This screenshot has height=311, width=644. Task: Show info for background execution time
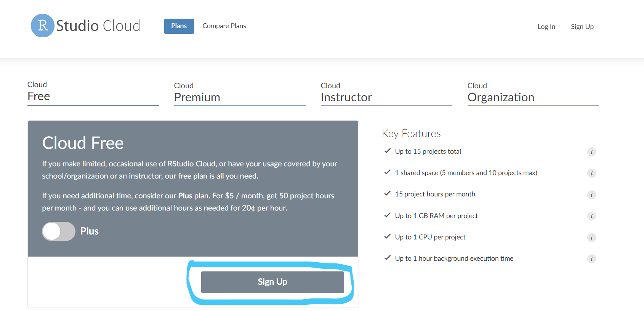pos(591,259)
